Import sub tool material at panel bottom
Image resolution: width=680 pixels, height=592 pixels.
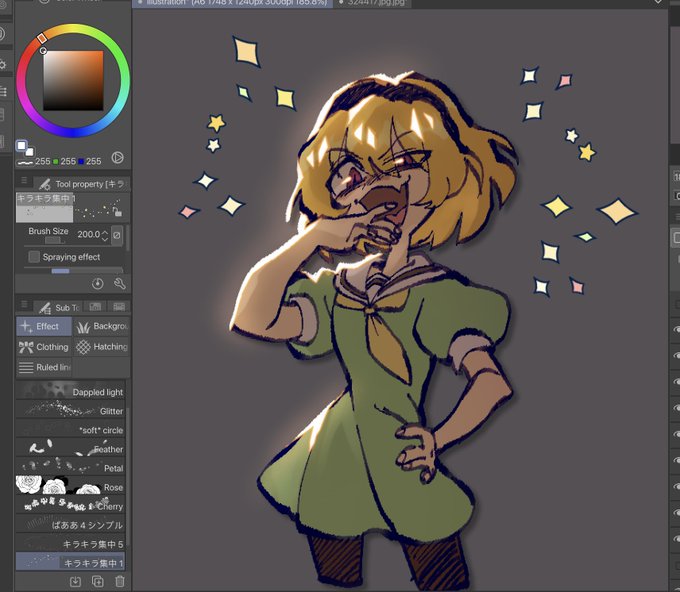75,581
